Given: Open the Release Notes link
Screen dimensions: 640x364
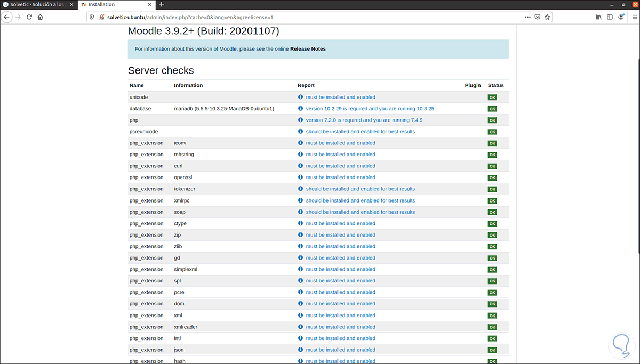Looking at the screenshot, I should point(308,48).
